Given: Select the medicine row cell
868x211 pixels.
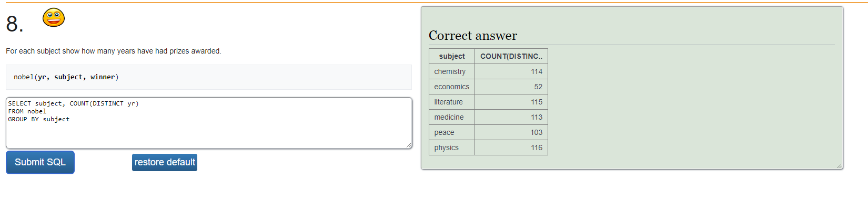Looking at the screenshot, I should tap(452, 117).
